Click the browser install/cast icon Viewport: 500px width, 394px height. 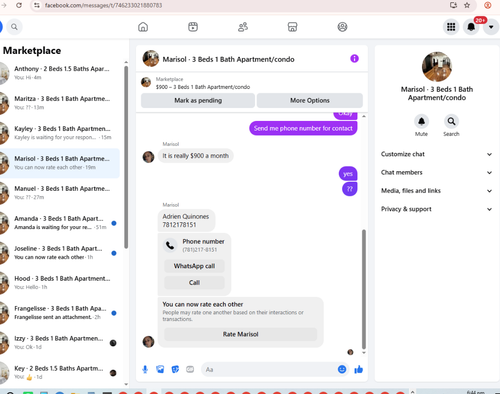pos(453,5)
